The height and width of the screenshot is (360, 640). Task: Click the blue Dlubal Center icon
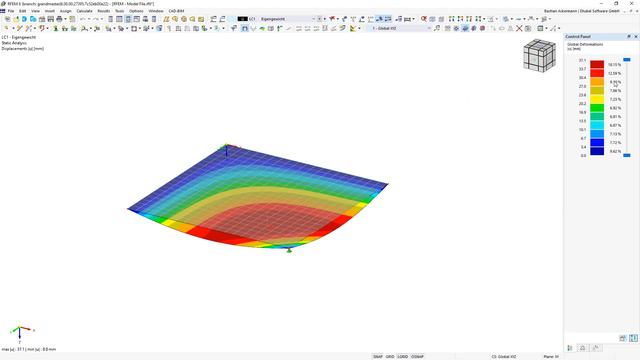pos(24,19)
